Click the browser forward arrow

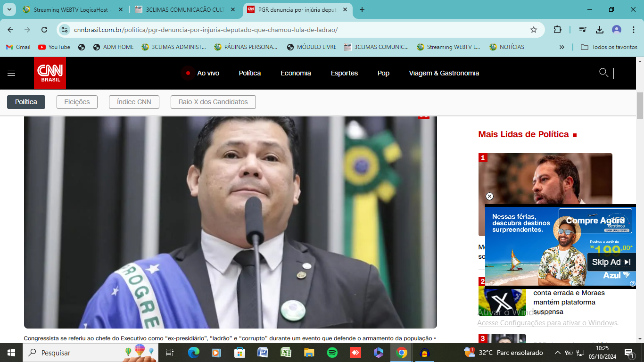coord(27,30)
